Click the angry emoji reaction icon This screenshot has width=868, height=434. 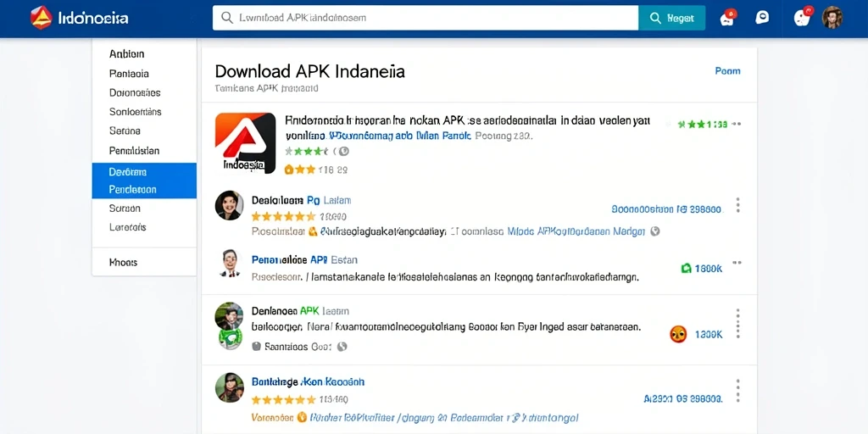(x=678, y=334)
